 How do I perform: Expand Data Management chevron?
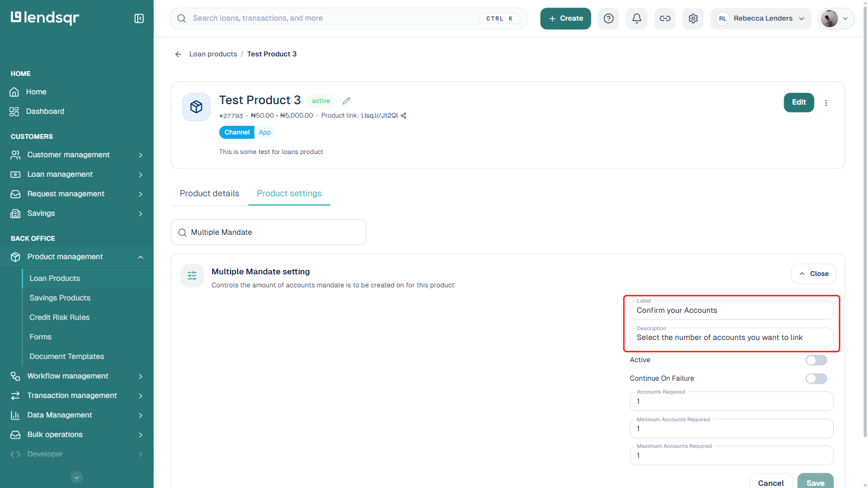pyautogui.click(x=141, y=415)
